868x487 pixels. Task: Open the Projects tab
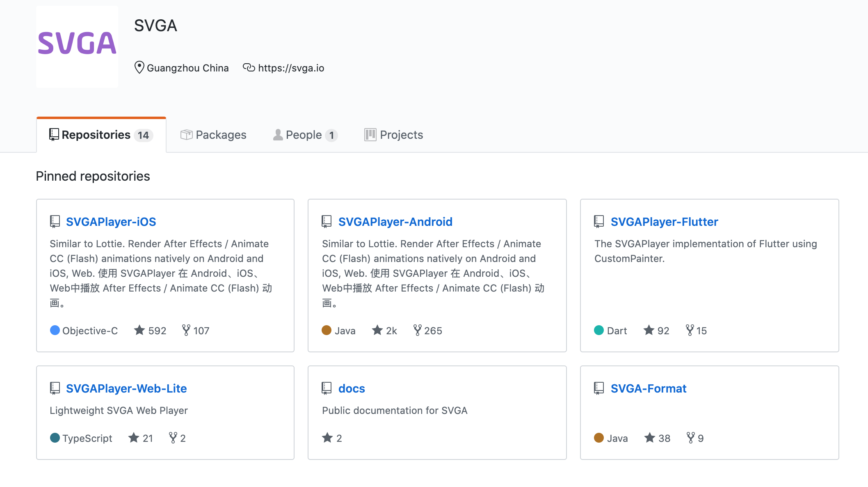tap(393, 135)
